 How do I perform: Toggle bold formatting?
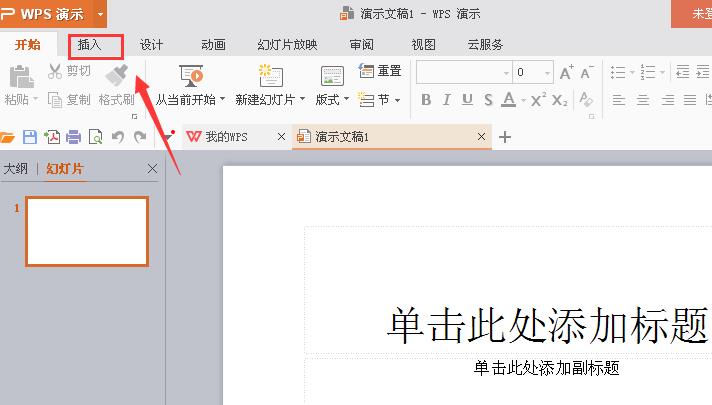426,99
